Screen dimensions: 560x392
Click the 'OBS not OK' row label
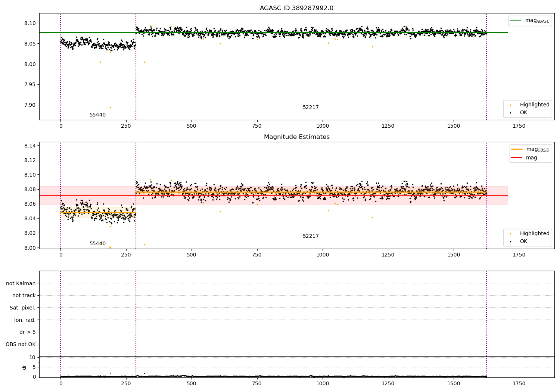point(21,345)
